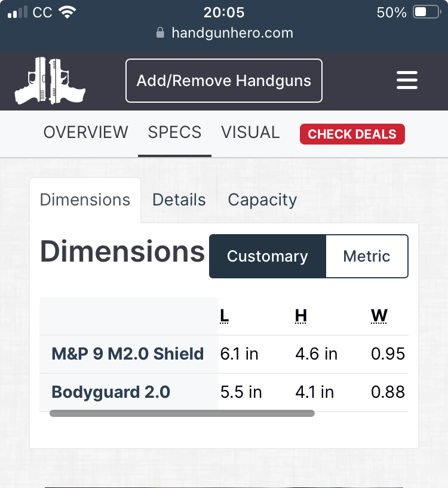The width and height of the screenshot is (448, 488).
Task: Go to the Overview tab
Action: (86, 132)
